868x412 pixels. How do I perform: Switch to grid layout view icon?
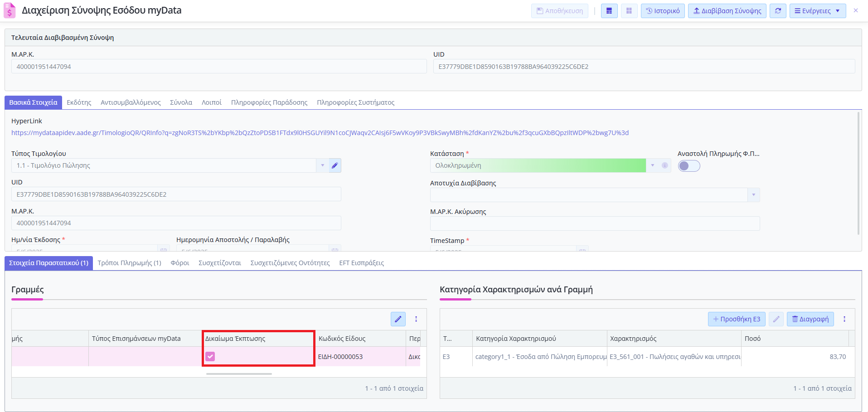[x=629, y=11]
